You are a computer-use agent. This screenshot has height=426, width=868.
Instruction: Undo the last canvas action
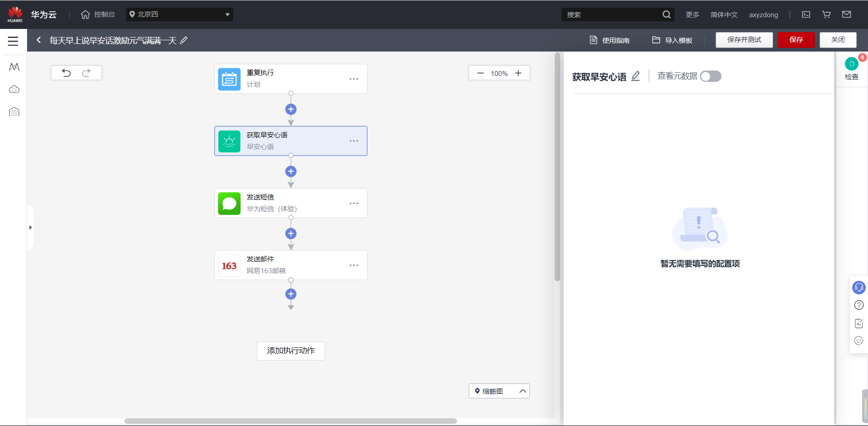66,73
